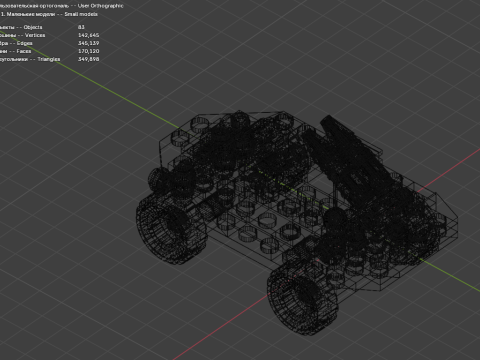Click the 'Faces' statistics label

24,51
